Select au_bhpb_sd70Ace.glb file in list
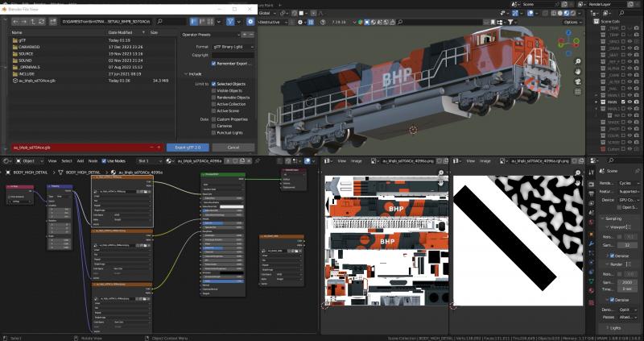The height and width of the screenshot is (341, 644). [37, 81]
